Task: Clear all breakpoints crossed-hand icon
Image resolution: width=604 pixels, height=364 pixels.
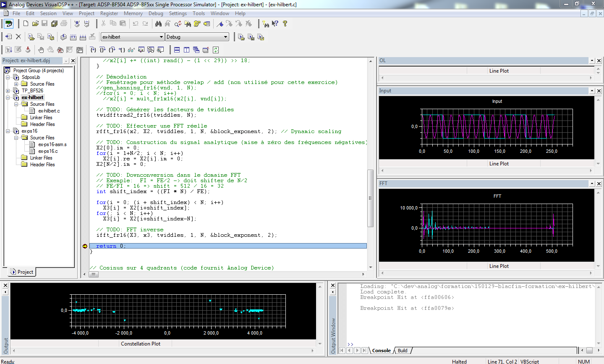Action: (60, 50)
